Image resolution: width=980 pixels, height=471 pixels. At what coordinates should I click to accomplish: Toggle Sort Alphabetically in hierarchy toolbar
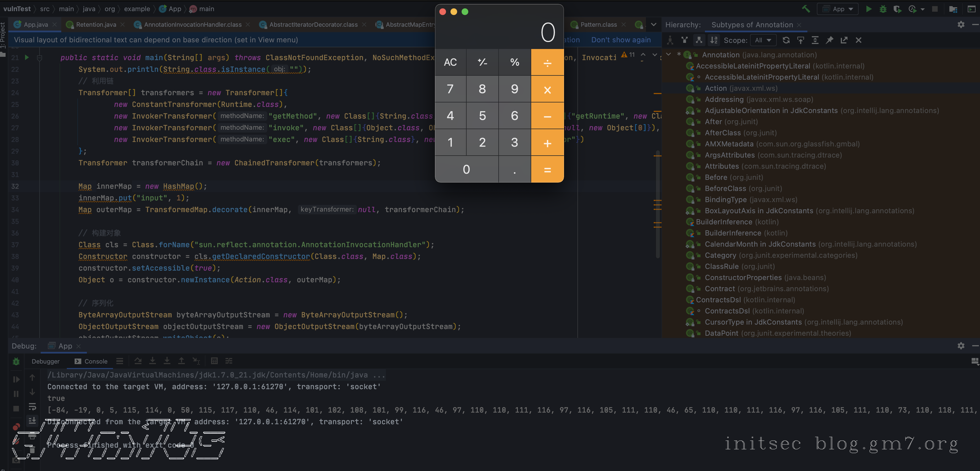714,40
